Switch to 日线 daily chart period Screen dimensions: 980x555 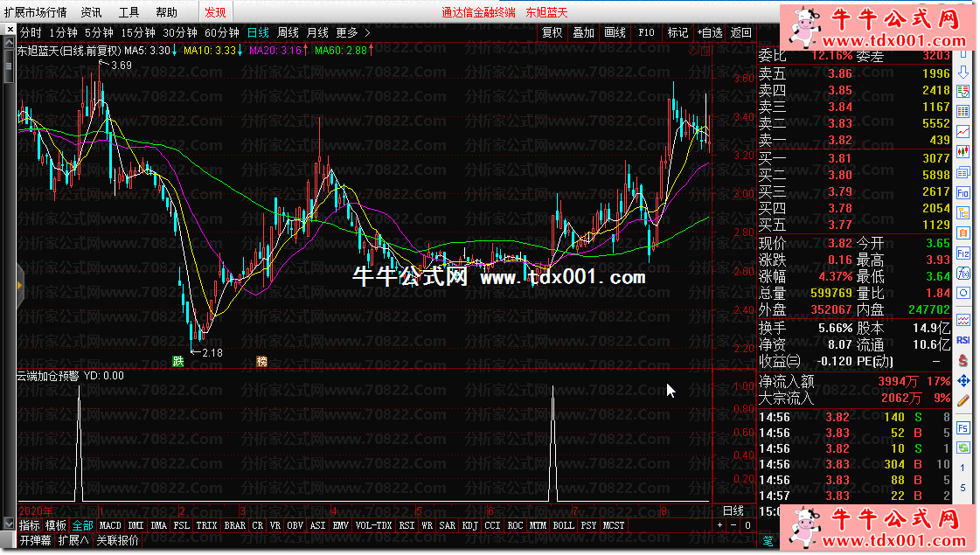[x=258, y=32]
